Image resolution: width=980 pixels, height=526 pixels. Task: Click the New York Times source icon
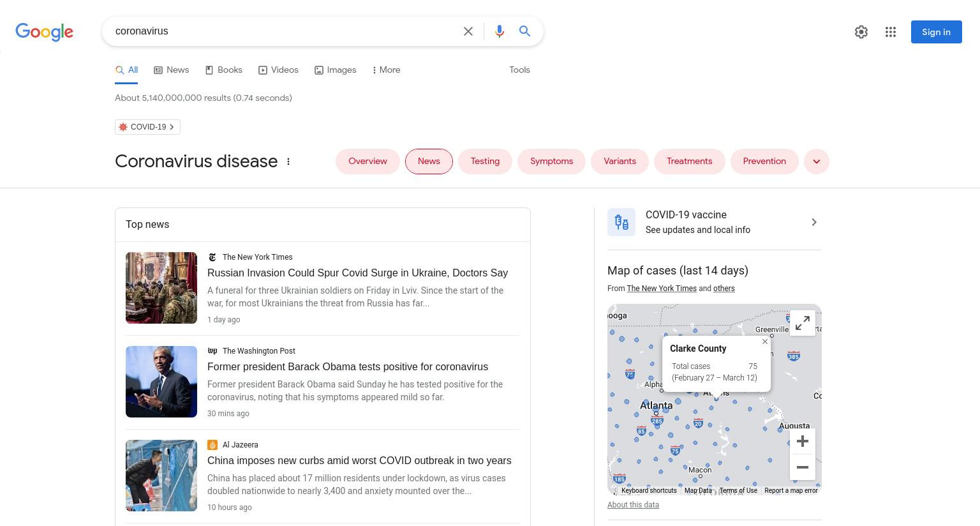pyautogui.click(x=212, y=257)
